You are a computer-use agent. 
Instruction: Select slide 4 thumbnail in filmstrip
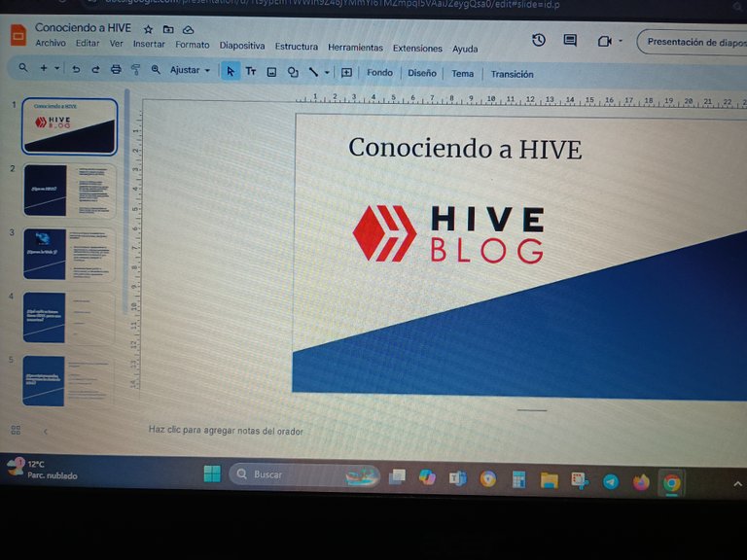point(69,318)
